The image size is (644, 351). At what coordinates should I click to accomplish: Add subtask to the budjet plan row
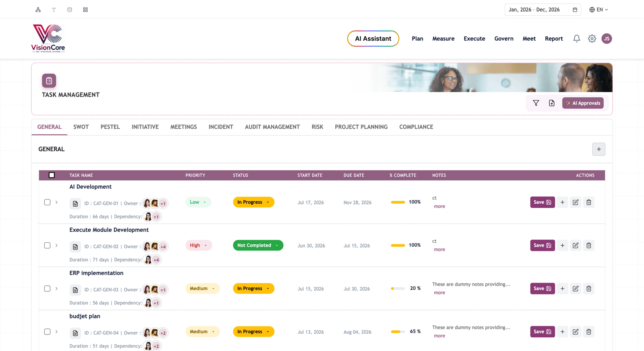click(x=563, y=332)
